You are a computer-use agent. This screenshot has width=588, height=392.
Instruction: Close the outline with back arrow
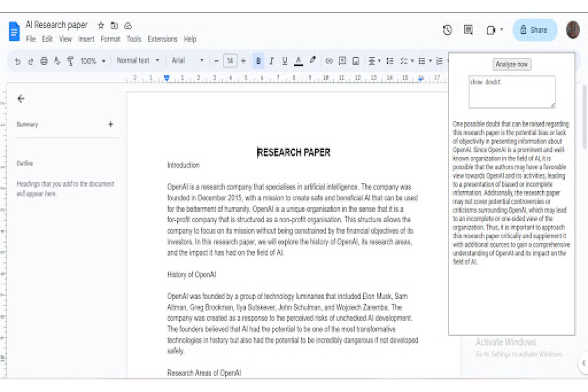(21, 99)
